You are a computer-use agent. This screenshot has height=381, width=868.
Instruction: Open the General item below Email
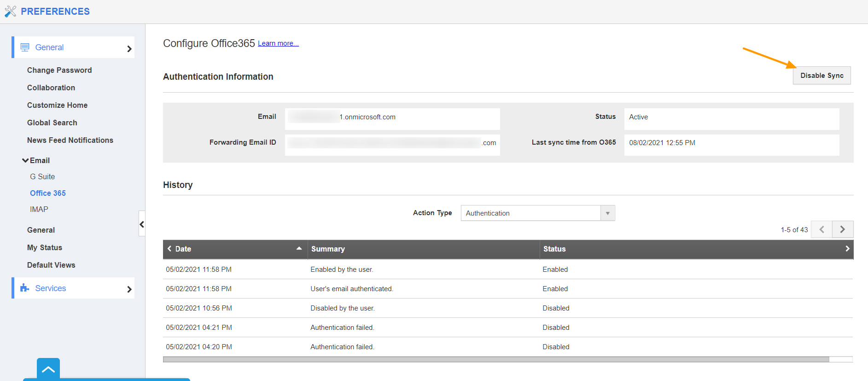pyautogui.click(x=41, y=230)
